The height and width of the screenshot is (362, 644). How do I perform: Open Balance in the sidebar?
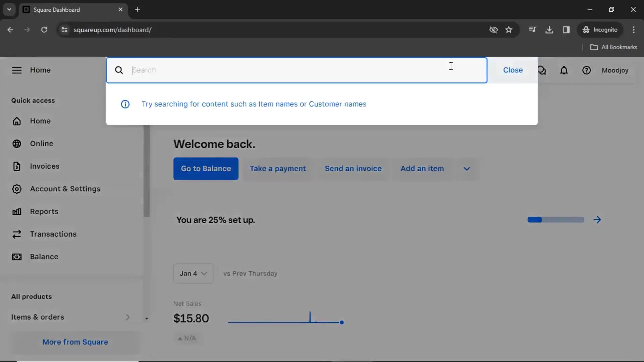tap(44, 257)
